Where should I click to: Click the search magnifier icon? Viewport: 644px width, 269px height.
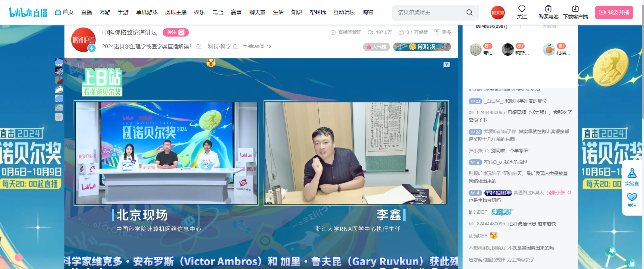click(469, 12)
